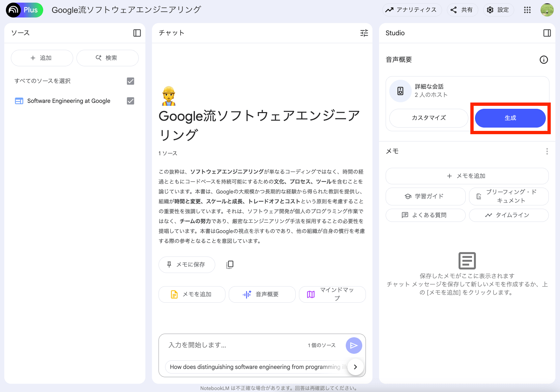
Task: Click the 1 個のソース label
Action: pos(322,345)
